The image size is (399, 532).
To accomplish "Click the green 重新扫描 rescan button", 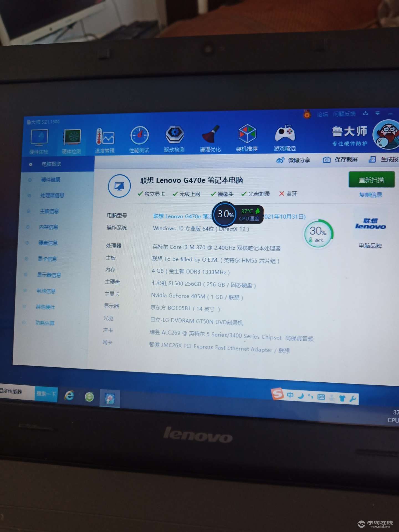I will pos(372,180).
